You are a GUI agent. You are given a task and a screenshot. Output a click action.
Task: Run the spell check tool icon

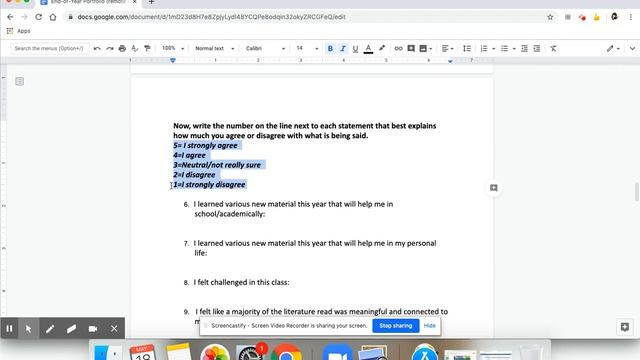pos(135,49)
